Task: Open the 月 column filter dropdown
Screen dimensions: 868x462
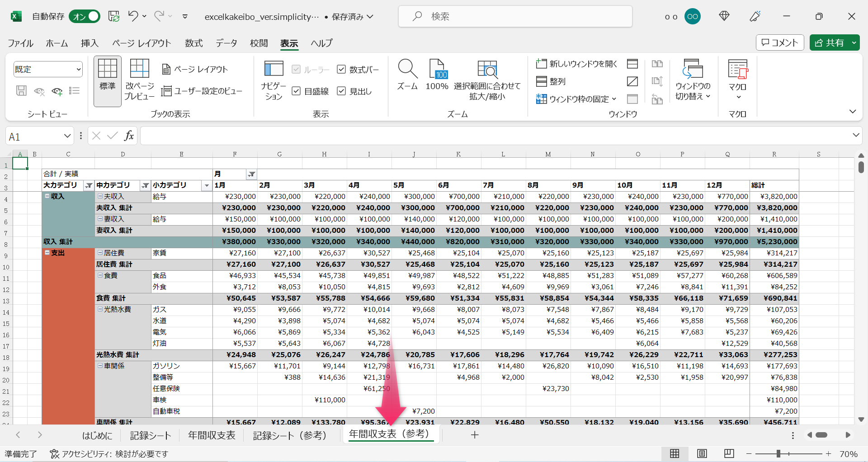Action: coord(251,174)
